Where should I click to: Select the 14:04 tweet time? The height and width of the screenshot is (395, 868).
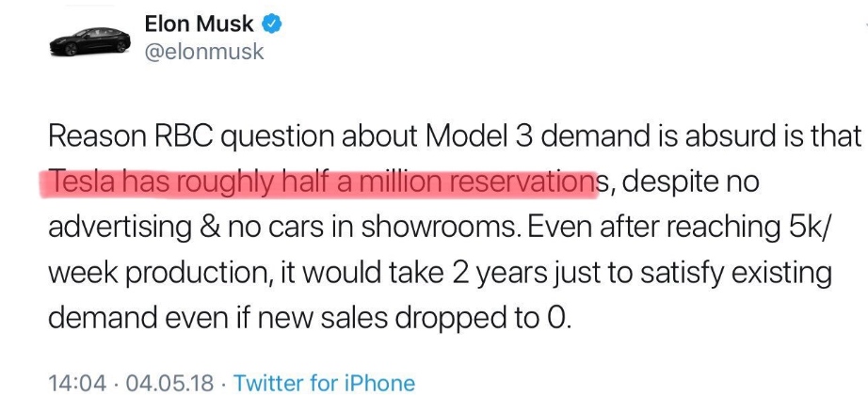pos(77,383)
